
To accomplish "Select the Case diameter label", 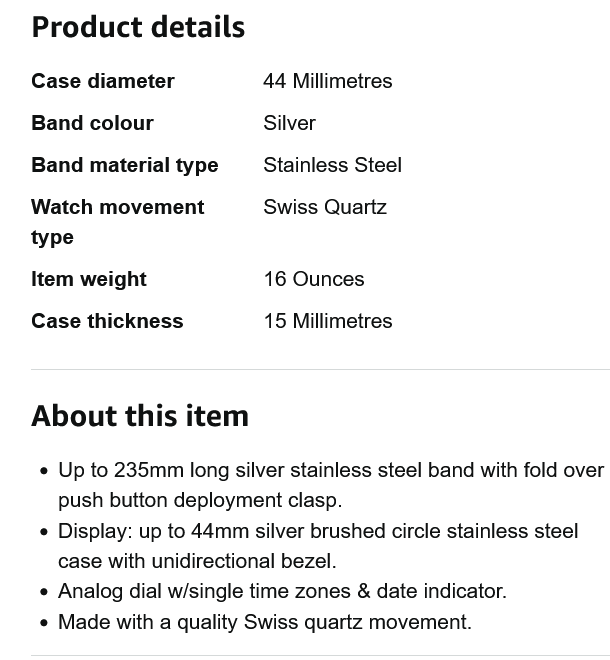I will coord(103,81).
